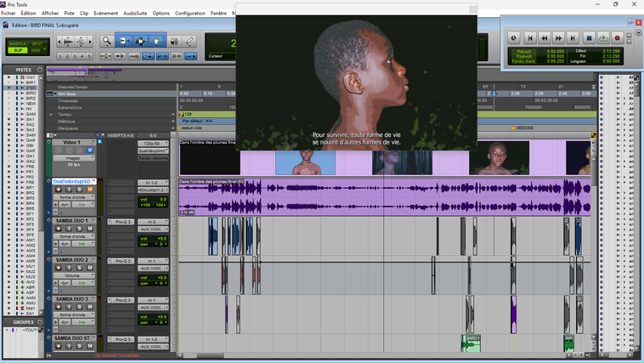Select the Grabber hand tool
The width and height of the screenshot is (644, 363).
[x=156, y=41]
